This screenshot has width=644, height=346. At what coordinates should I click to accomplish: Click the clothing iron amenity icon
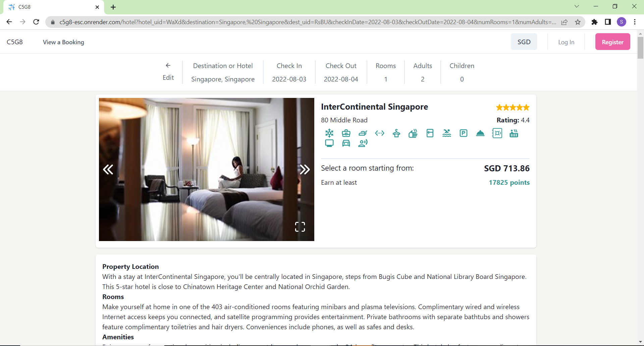tap(363, 133)
